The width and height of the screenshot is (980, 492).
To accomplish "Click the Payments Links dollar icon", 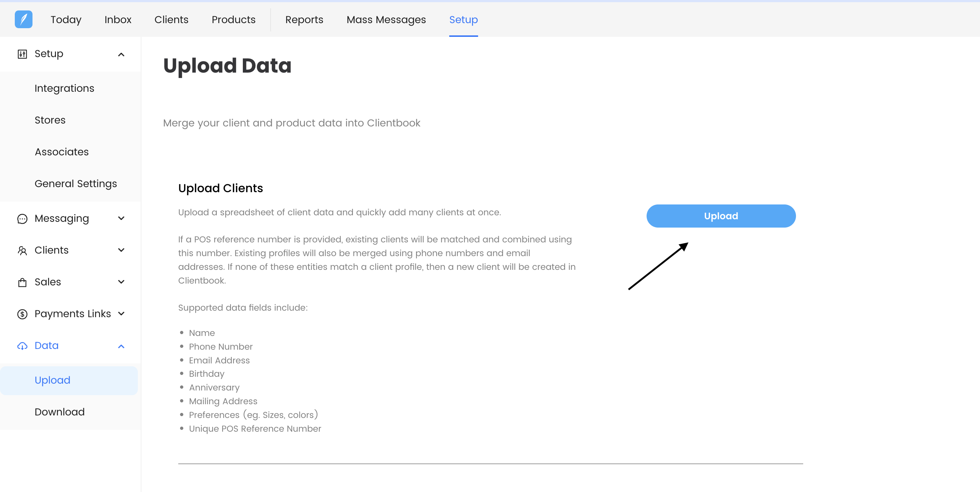I will click(x=22, y=314).
